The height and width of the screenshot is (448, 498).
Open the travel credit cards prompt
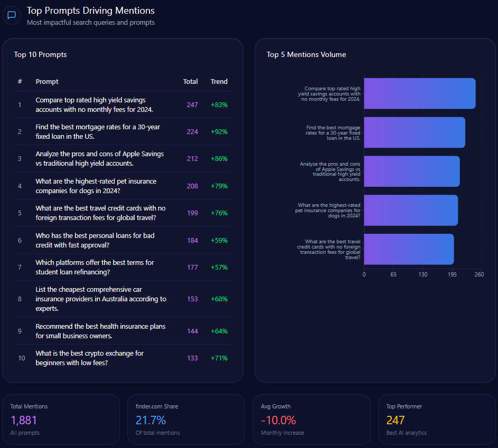100,213
